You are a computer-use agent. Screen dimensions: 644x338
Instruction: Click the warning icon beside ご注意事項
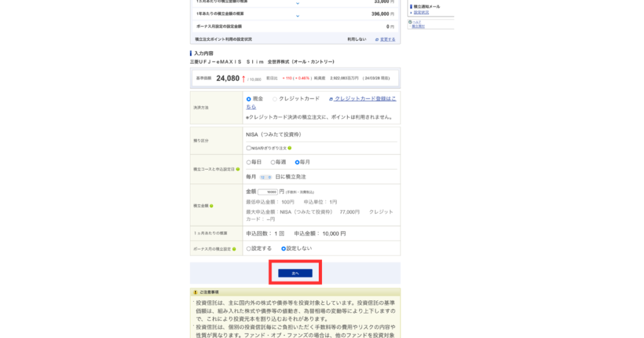click(195, 293)
